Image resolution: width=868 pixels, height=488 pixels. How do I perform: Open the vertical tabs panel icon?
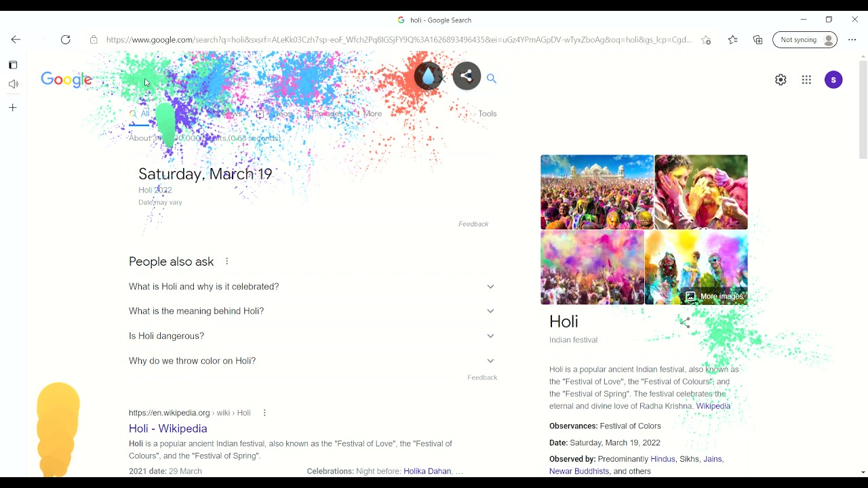(13, 65)
